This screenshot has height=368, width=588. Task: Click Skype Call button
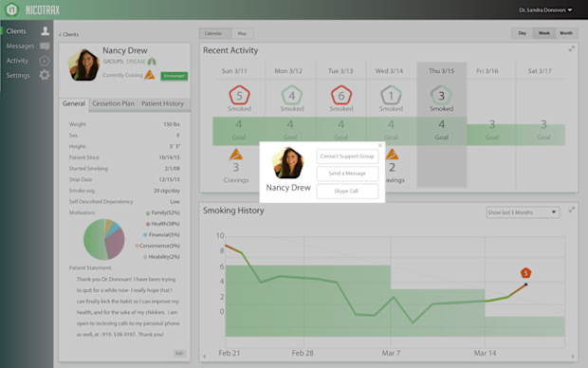click(x=347, y=191)
